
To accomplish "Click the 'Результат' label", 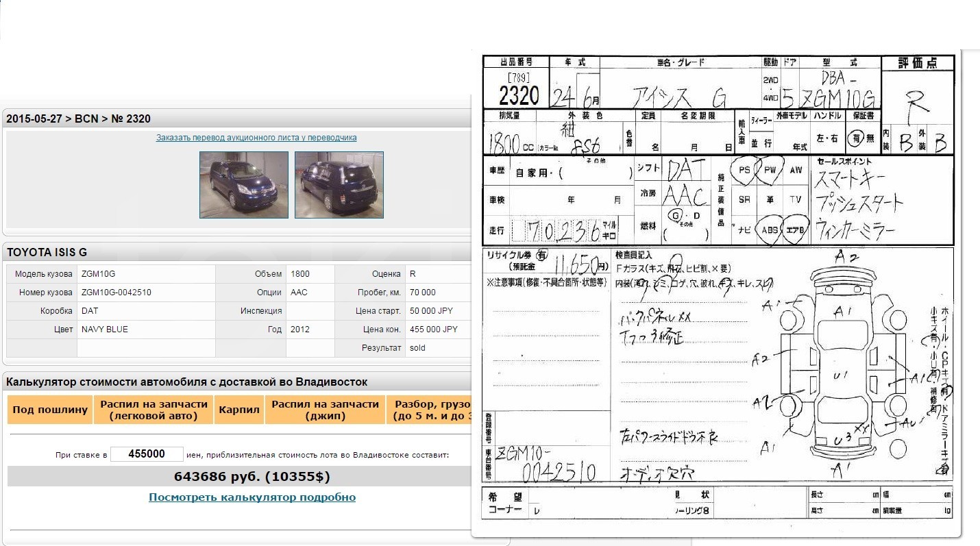I will (381, 348).
